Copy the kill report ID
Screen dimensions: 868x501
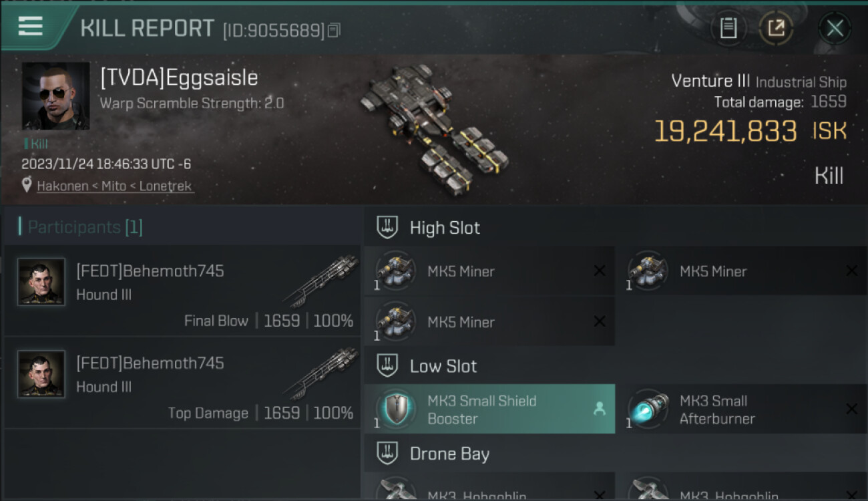335,30
